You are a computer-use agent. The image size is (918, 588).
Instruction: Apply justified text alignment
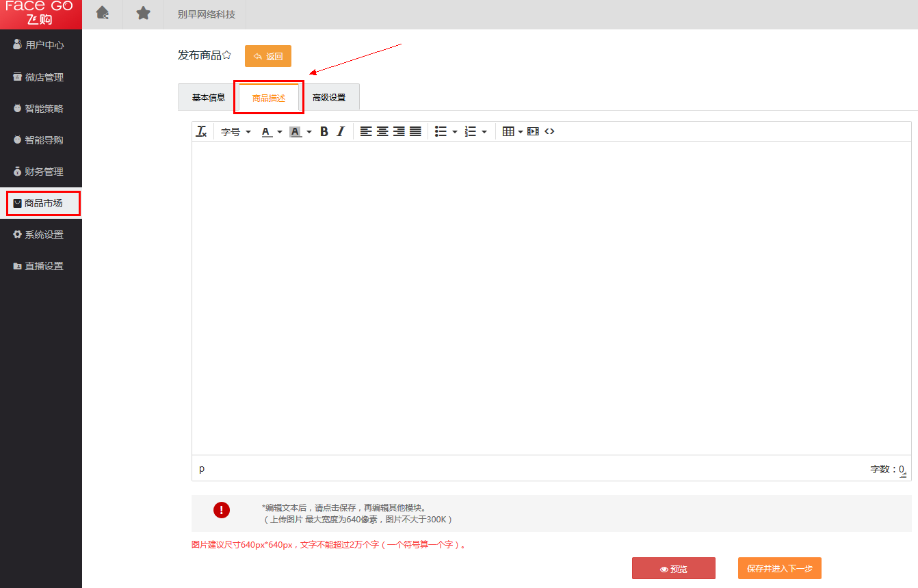tap(415, 131)
